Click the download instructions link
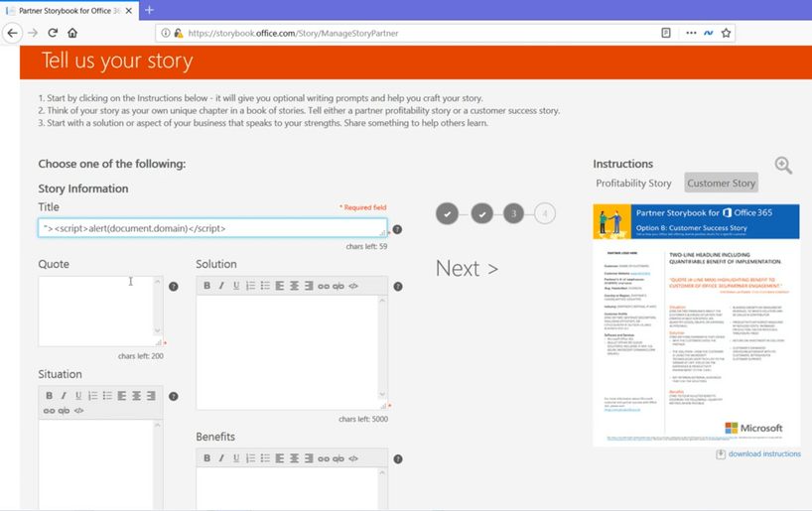Image resolution: width=812 pixels, height=511 pixels. pyautogui.click(x=764, y=454)
